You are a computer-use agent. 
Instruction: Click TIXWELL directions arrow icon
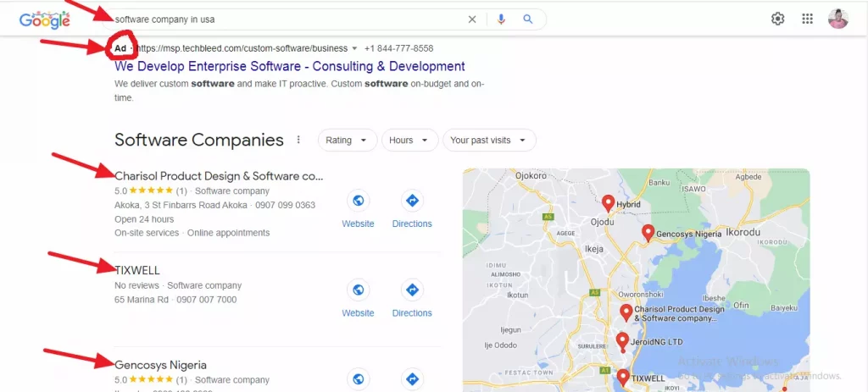click(412, 290)
